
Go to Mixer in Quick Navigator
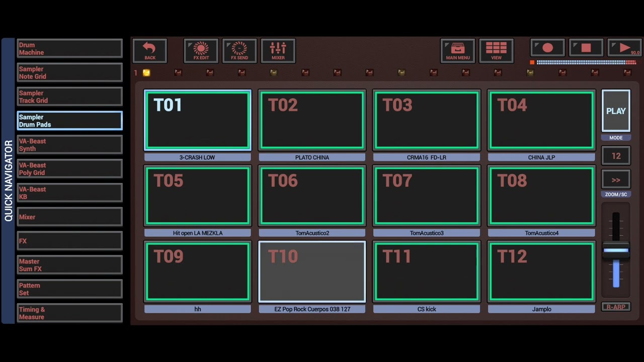(x=69, y=217)
